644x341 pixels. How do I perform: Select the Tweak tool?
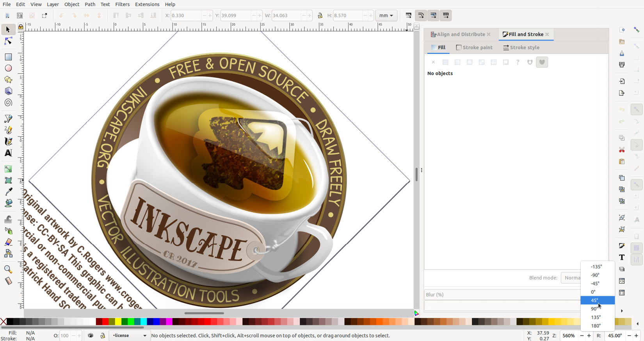(x=8, y=219)
